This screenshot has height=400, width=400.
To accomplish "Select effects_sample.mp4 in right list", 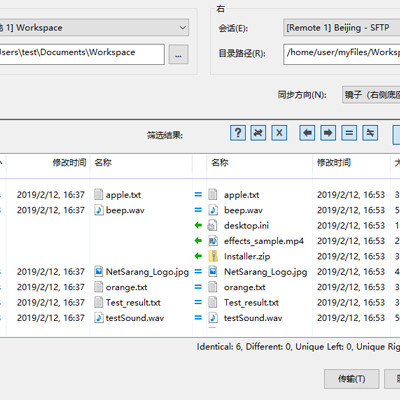I will pyautogui.click(x=264, y=241).
